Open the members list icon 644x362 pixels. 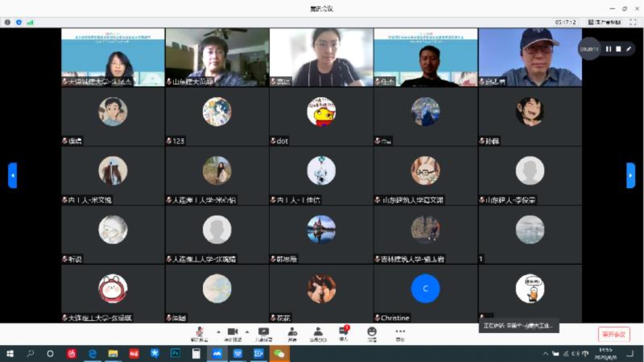click(x=318, y=333)
